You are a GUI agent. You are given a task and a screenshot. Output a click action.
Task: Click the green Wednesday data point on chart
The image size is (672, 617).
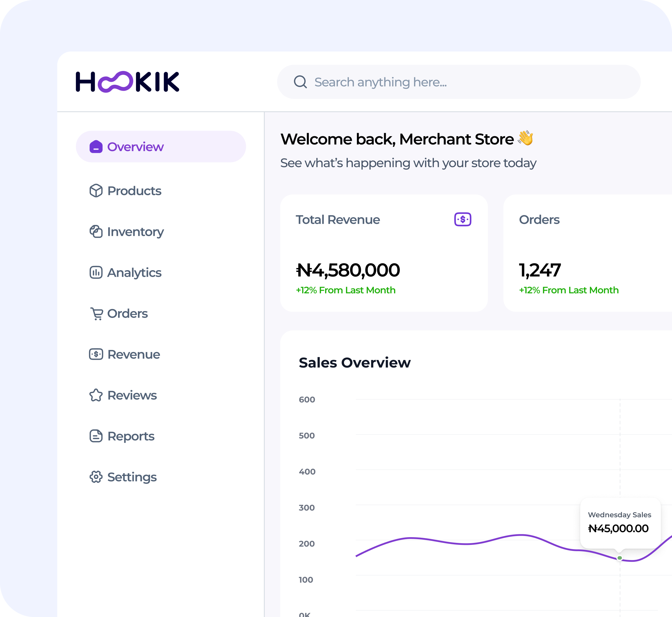click(x=620, y=558)
